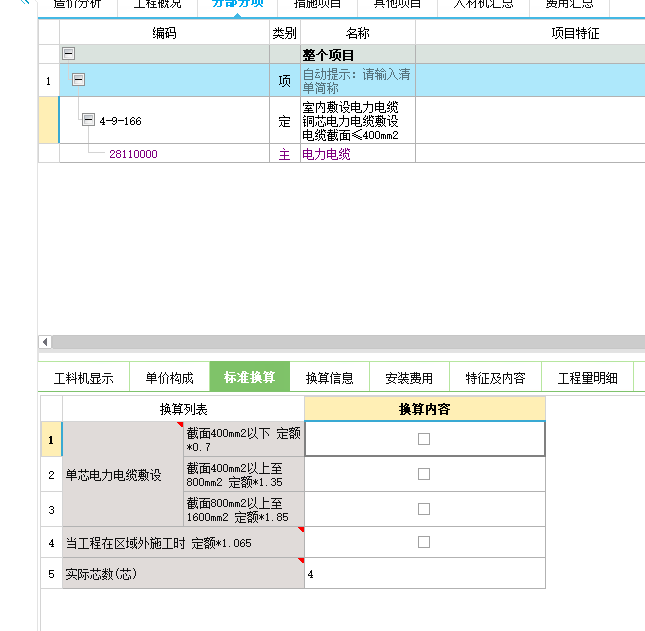The height and width of the screenshot is (631, 645).
Task: Click the 主 category cell
Action: pos(285,154)
